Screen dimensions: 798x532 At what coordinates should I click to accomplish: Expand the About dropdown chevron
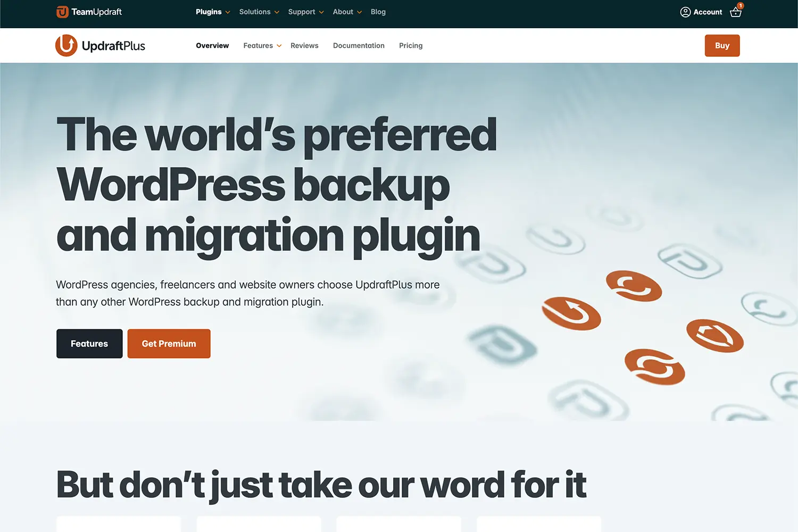[x=359, y=12]
